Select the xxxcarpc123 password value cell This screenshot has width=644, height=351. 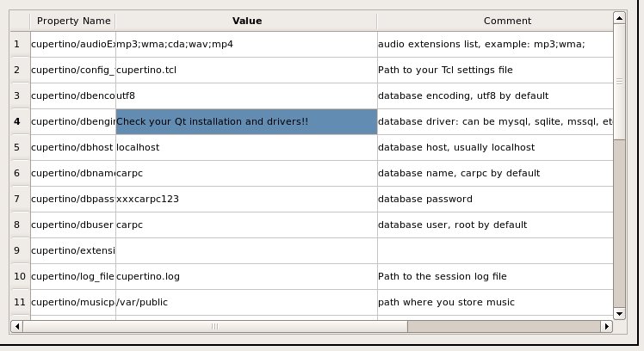click(x=246, y=199)
